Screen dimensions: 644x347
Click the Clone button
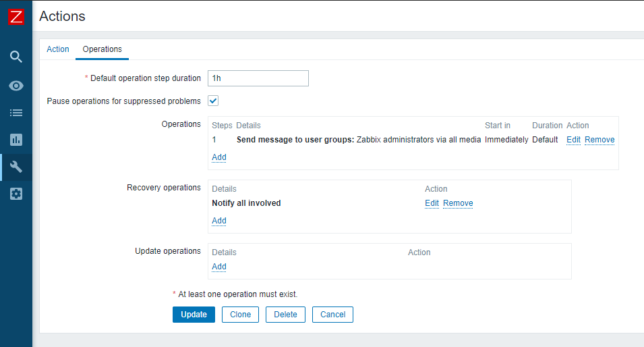tap(240, 315)
